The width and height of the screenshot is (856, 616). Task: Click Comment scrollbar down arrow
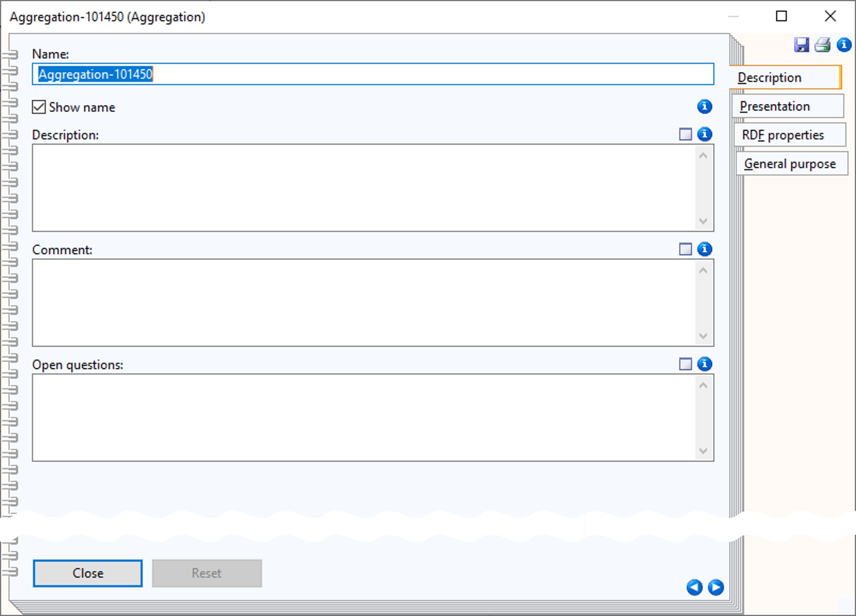703,336
